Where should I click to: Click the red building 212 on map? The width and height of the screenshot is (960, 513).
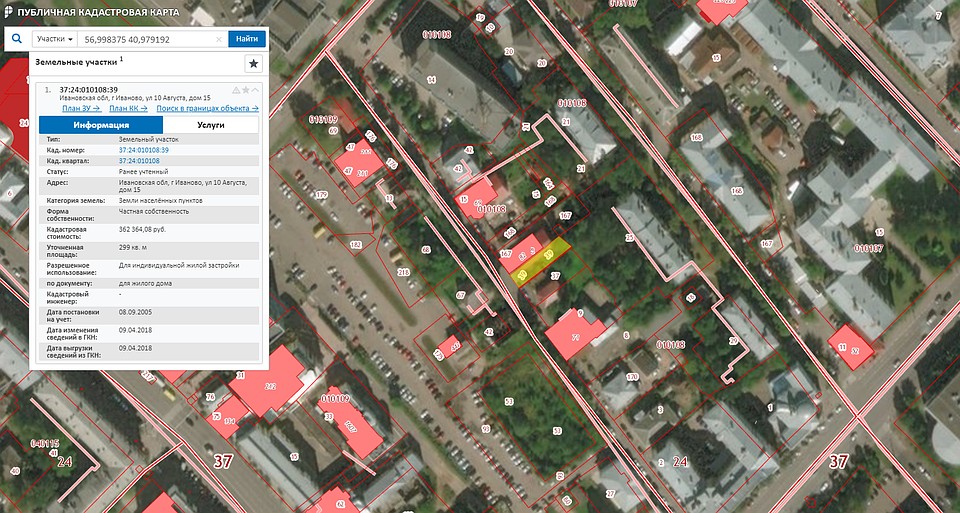(268, 382)
